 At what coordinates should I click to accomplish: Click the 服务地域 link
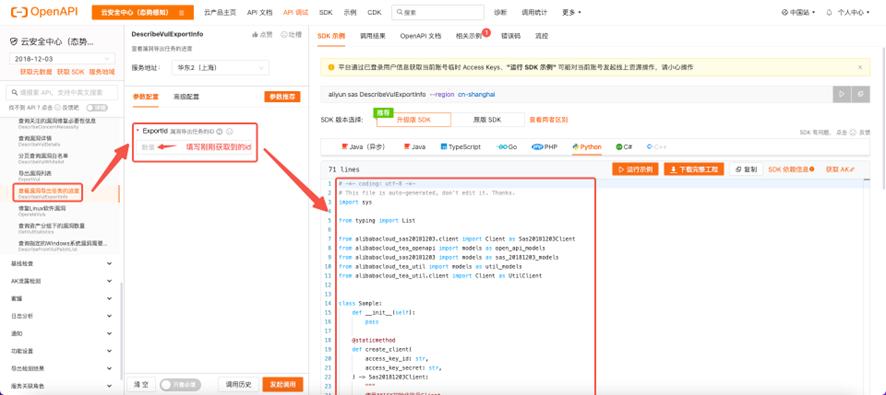102,72
